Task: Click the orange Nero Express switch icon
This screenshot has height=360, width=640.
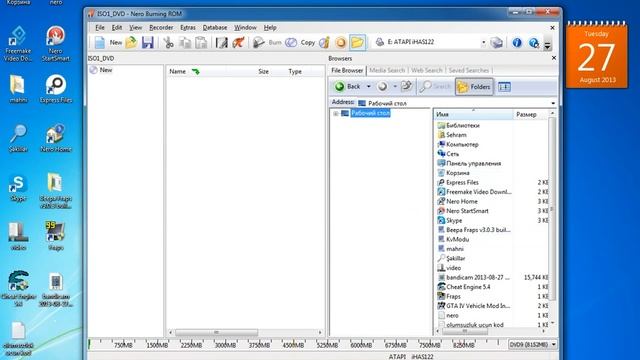Action: (238, 42)
